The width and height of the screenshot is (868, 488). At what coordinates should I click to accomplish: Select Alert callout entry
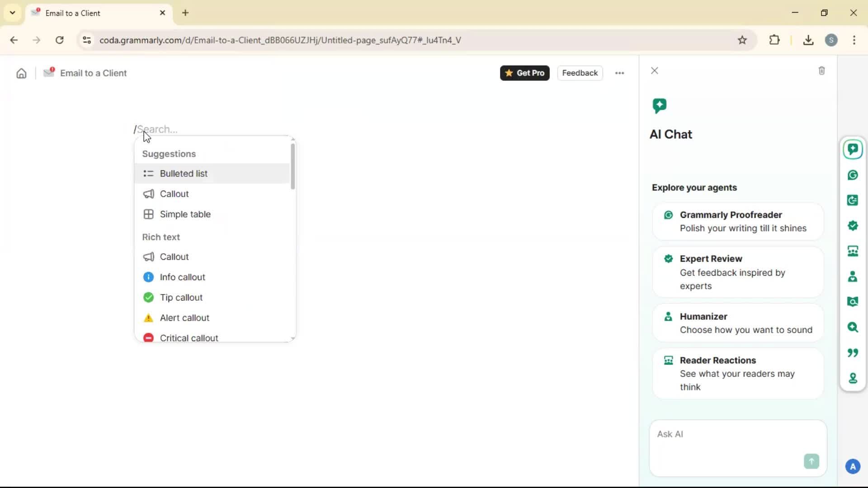pyautogui.click(x=184, y=318)
